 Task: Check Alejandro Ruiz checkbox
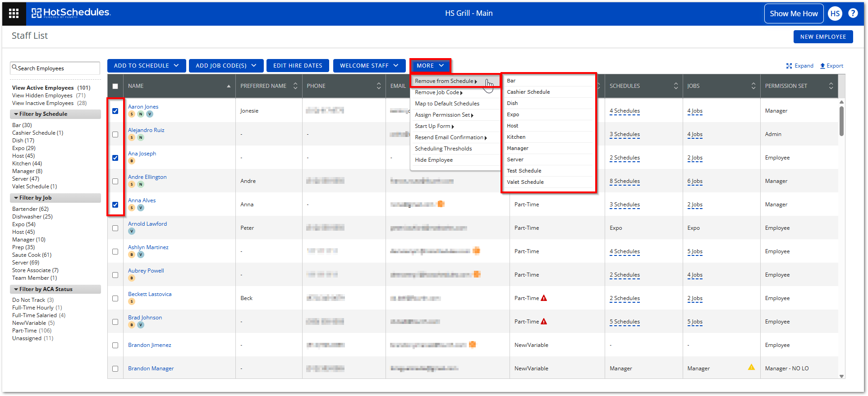115,134
